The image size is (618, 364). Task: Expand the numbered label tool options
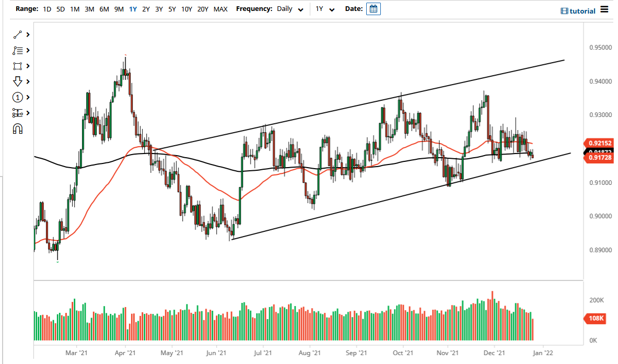coord(27,97)
